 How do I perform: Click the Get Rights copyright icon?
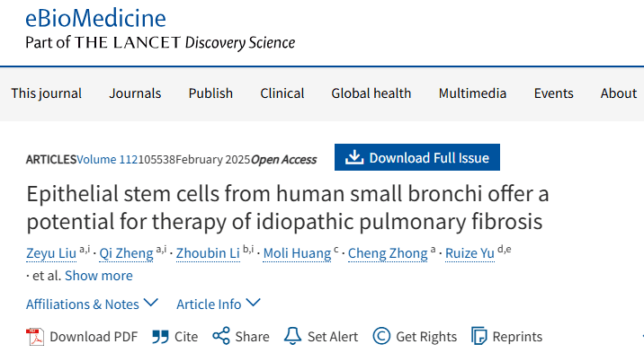click(x=381, y=336)
